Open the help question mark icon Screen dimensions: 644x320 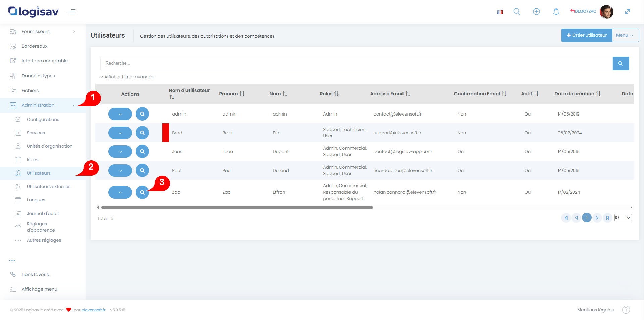click(626, 310)
